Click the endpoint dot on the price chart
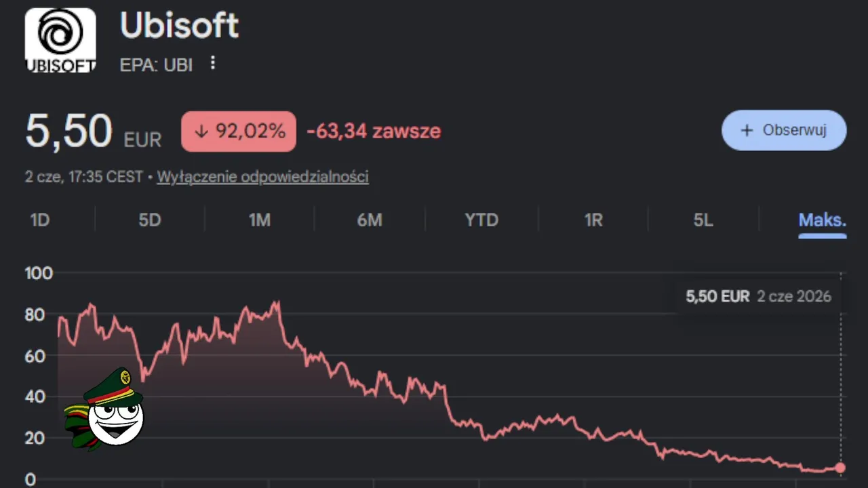The image size is (868, 488). [840, 468]
